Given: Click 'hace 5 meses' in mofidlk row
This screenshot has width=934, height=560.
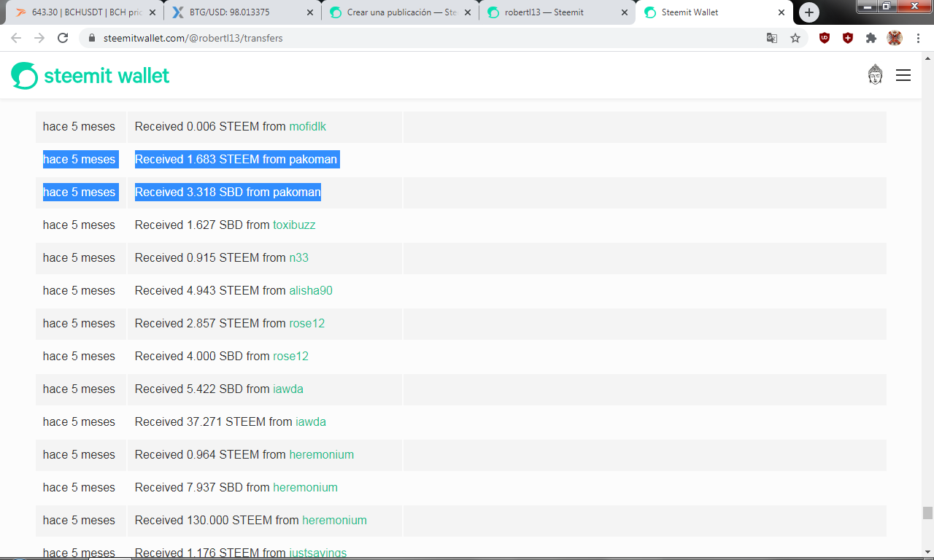Looking at the screenshot, I should point(79,126).
